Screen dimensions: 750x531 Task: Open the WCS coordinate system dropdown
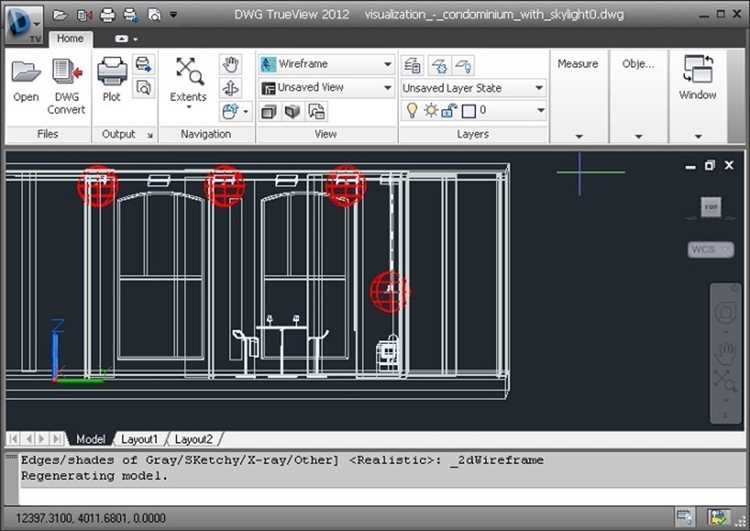pyautogui.click(x=711, y=249)
